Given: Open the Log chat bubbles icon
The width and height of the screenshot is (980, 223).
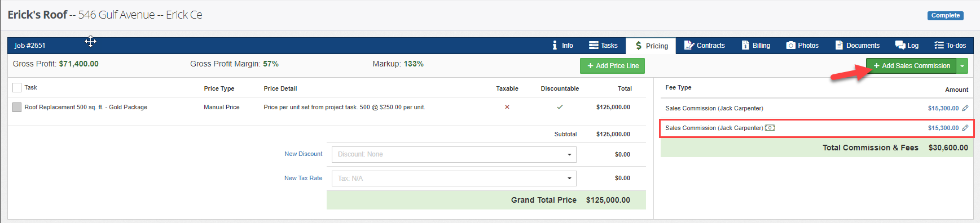Looking at the screenshot, I should pyautogui.click(x=900, y=45).
